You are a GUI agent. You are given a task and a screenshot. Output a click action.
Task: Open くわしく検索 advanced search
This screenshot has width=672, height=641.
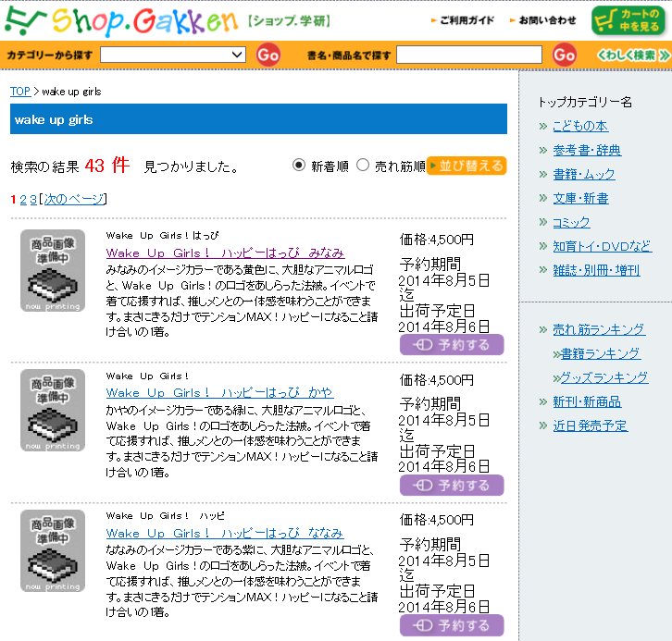point(632,55)
